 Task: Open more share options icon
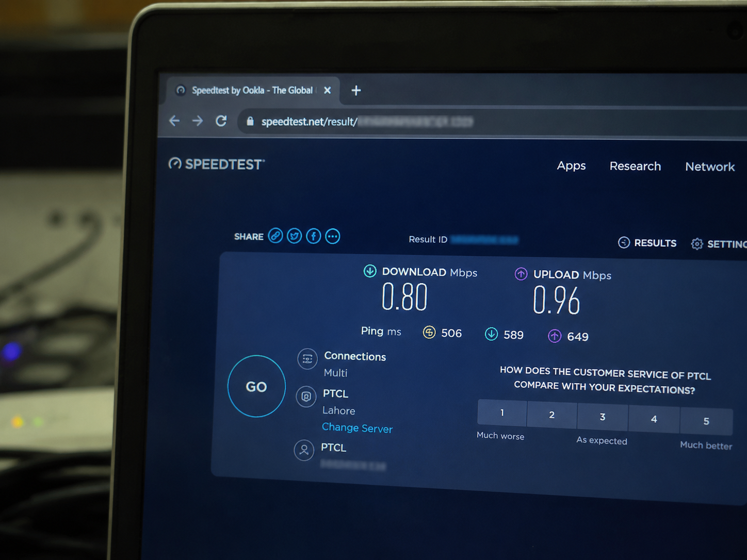[x=333, y=237]
